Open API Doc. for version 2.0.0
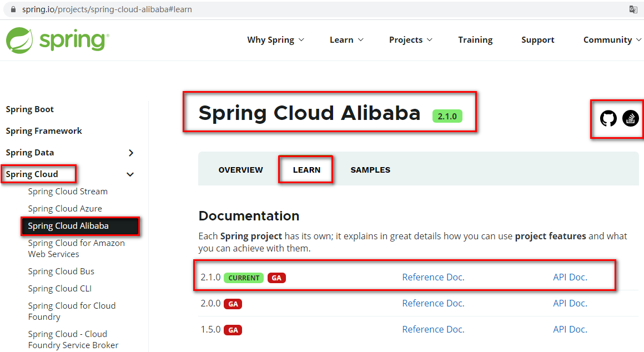This screenshot has width=644, height=352. pos(570,303)
